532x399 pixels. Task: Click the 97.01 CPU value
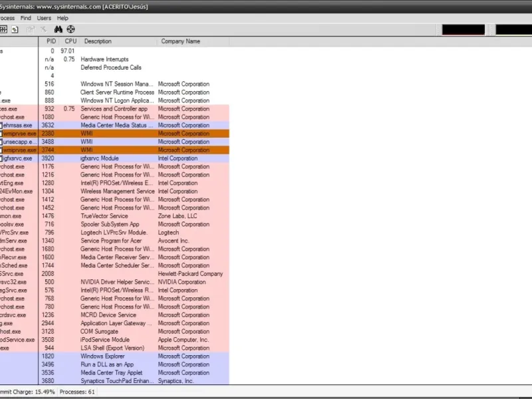68,51
